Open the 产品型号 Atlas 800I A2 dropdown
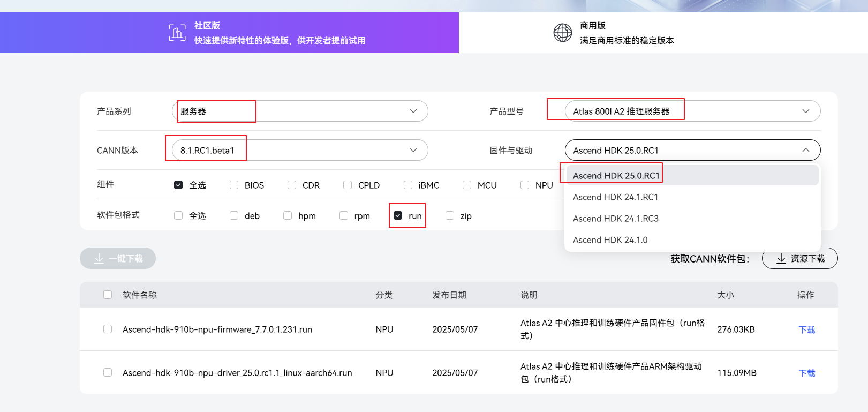The height and width of the screenshot is (412, 868). (x=692, y=111)
